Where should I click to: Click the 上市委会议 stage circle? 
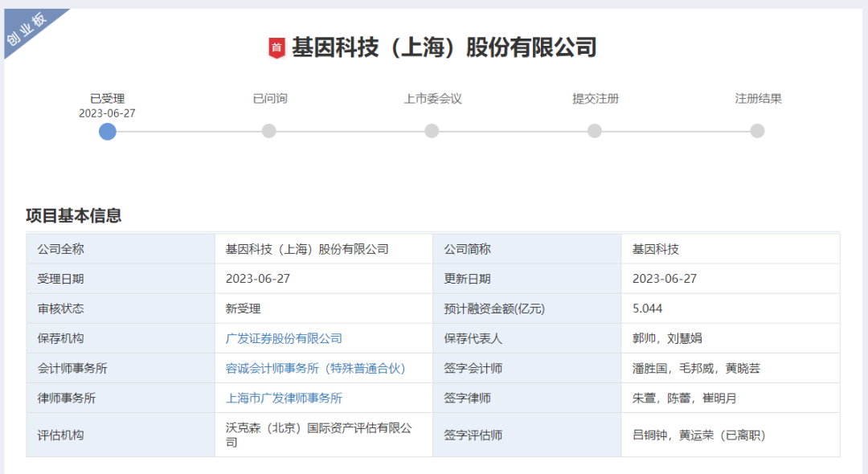point(432,131)
